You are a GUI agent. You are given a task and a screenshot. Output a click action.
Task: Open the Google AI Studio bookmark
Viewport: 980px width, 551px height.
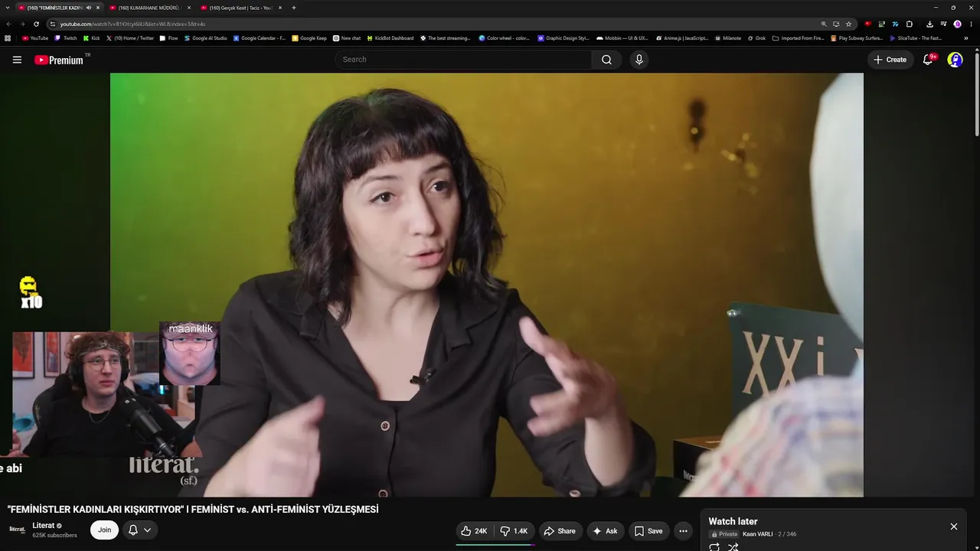tap(206, 38)
